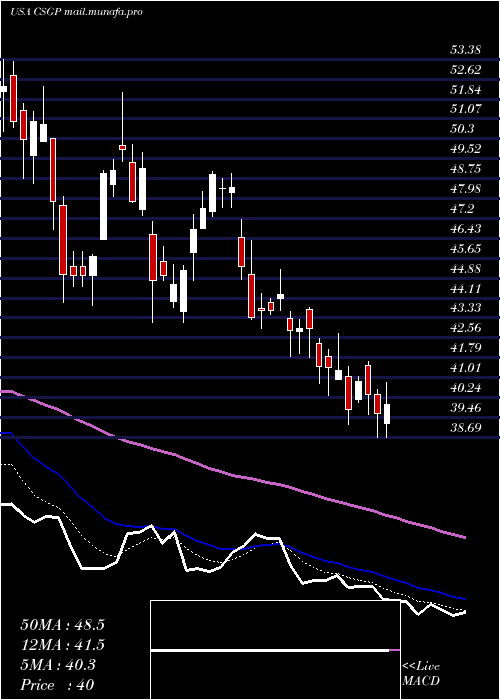Click the 44.11 price axis label
Screen dimensions: 500x700
(466, 288)
